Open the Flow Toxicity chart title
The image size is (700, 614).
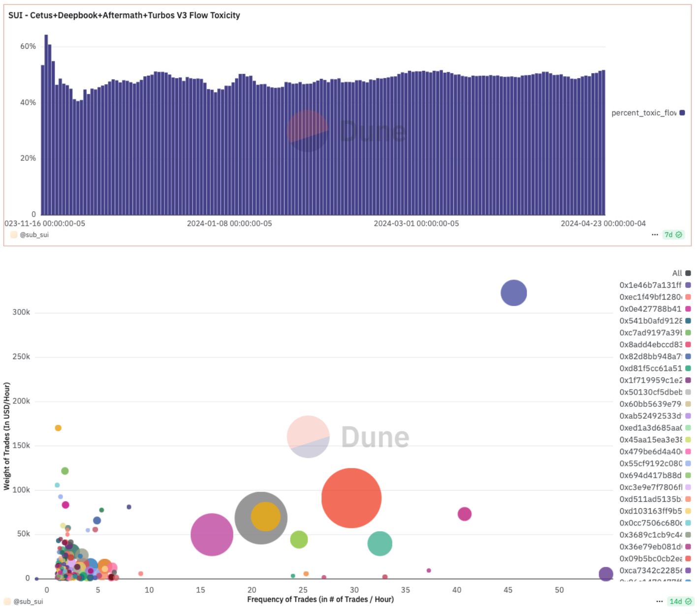click(x=124, y=15)
